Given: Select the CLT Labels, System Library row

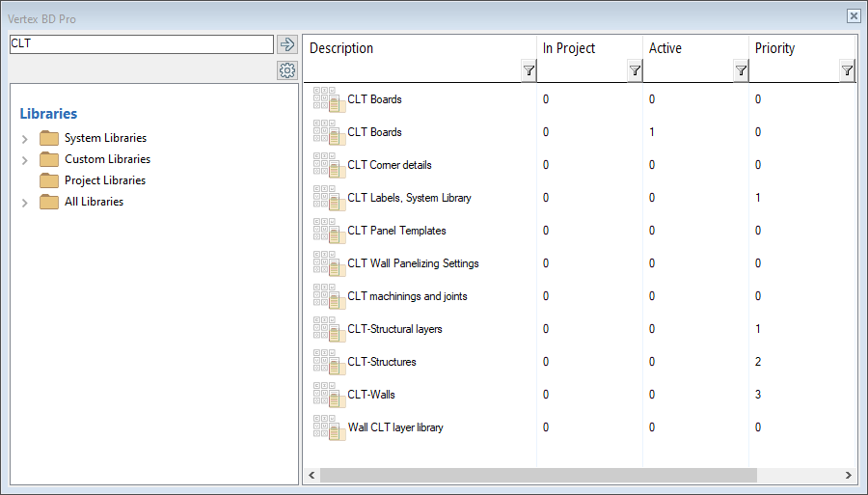Looking at the screenshot, I should [x=409, y=198].
